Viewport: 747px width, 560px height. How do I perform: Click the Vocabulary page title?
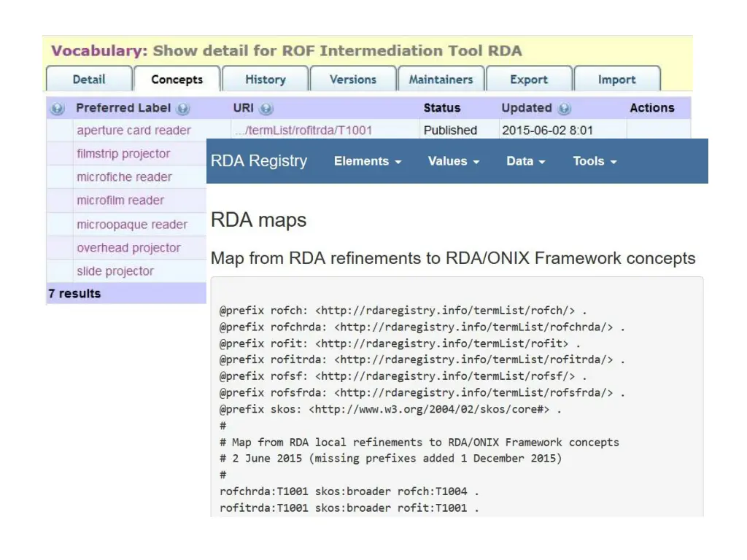point(286,50)
